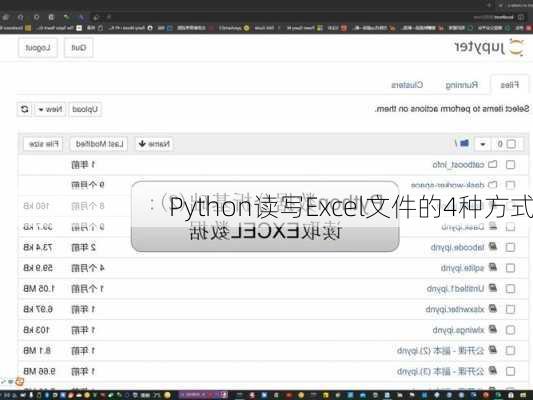Switch to the Running tab
Screen dimensions: 533x400
462,85
